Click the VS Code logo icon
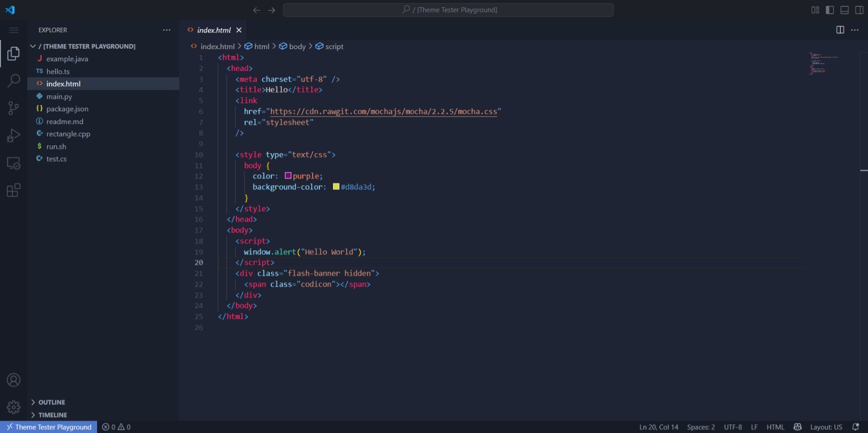The height and width of the screenshot is (433, 868). click(10, 10)
